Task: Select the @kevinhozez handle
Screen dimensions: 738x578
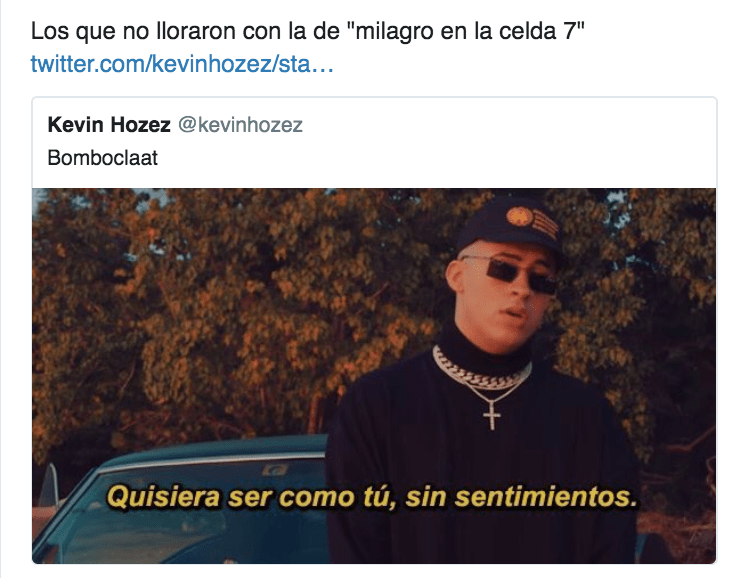Action: pyautogui.click(x=241, y=125)
